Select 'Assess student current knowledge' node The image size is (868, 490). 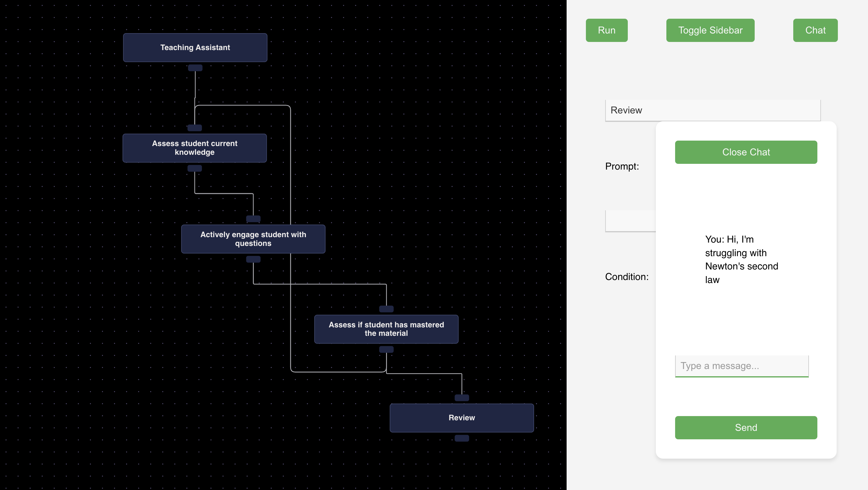(194, 148)
